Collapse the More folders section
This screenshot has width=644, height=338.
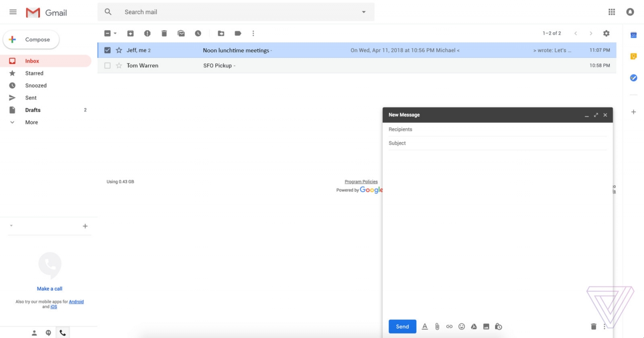(x=12, y=122)
